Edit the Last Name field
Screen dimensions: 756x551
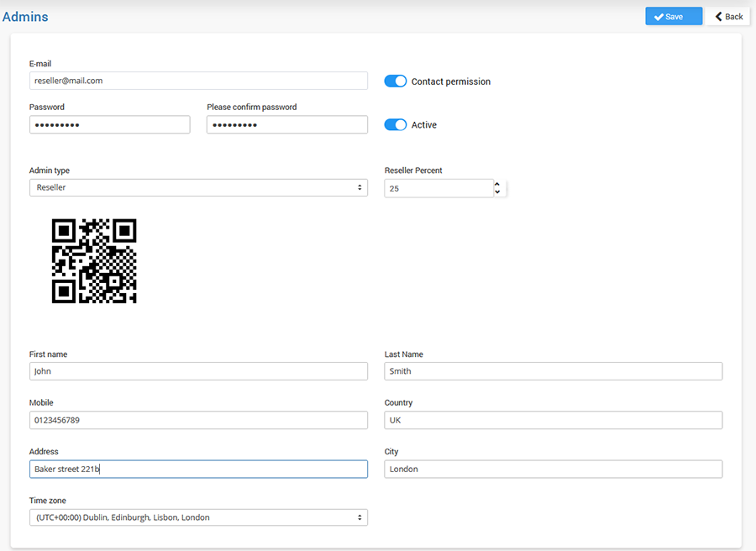click(553, 371)
